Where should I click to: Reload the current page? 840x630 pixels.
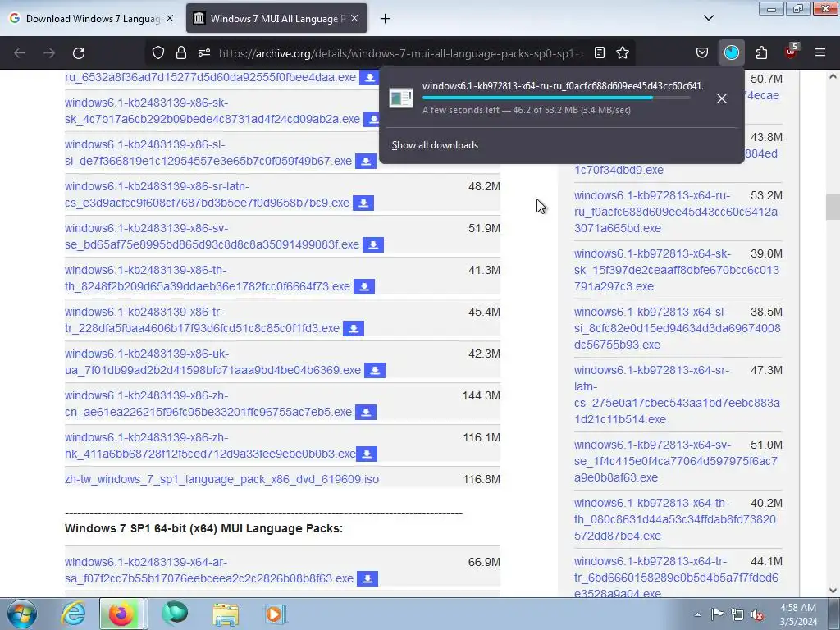[79, 53]
